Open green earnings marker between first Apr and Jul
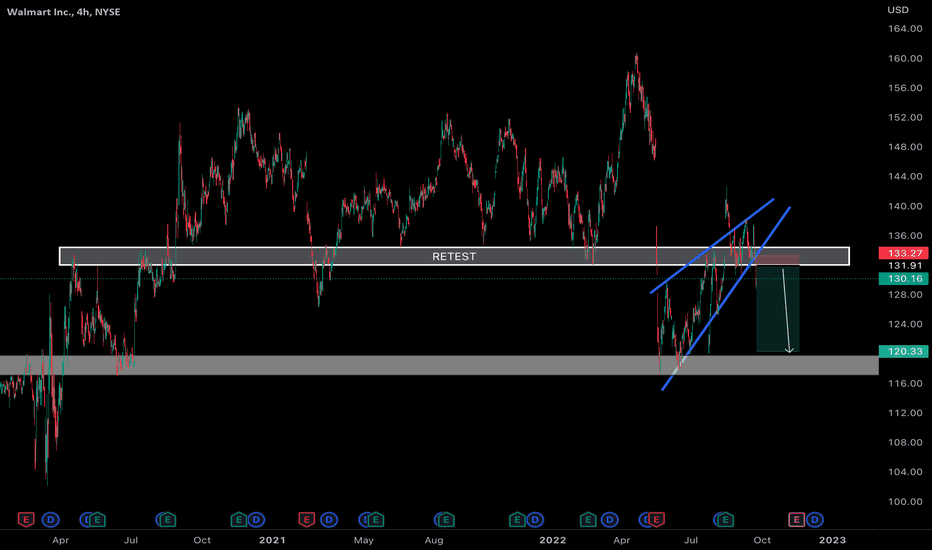 (97, 520)
